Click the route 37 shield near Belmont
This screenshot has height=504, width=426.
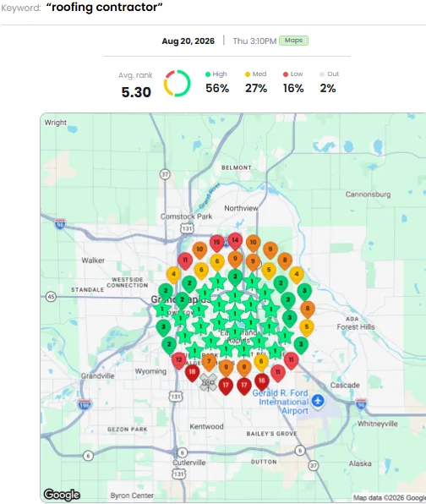point(165,174)
